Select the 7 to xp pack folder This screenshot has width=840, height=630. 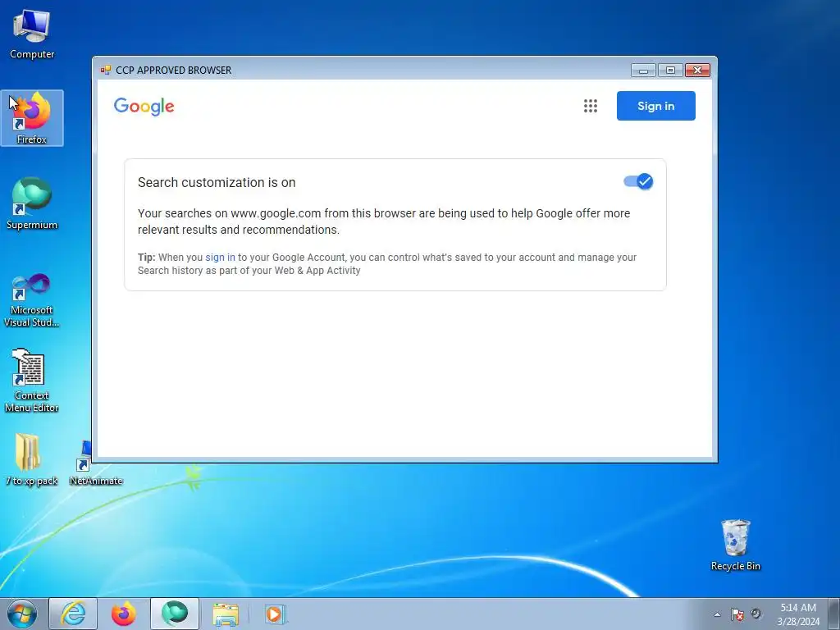[32, 459]
